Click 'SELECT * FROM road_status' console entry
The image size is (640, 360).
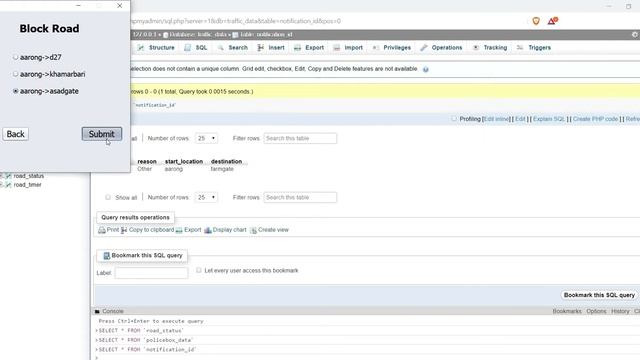click(141, 331)
